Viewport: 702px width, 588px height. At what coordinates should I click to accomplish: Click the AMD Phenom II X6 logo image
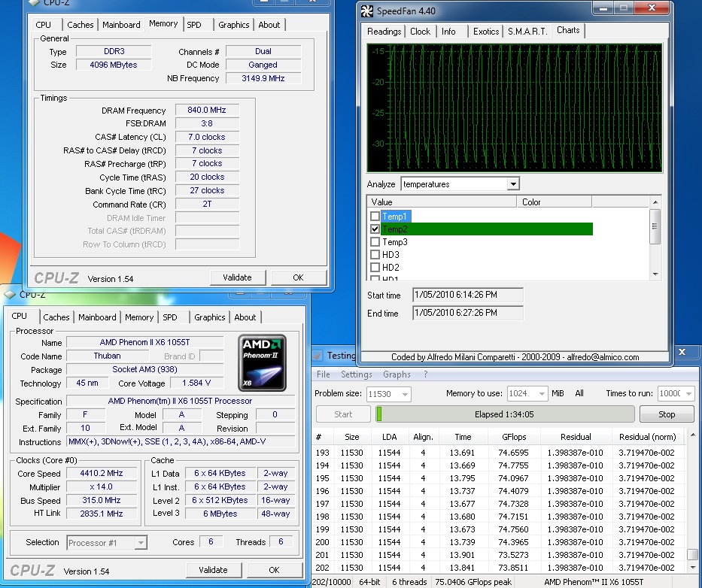[262, 363]
